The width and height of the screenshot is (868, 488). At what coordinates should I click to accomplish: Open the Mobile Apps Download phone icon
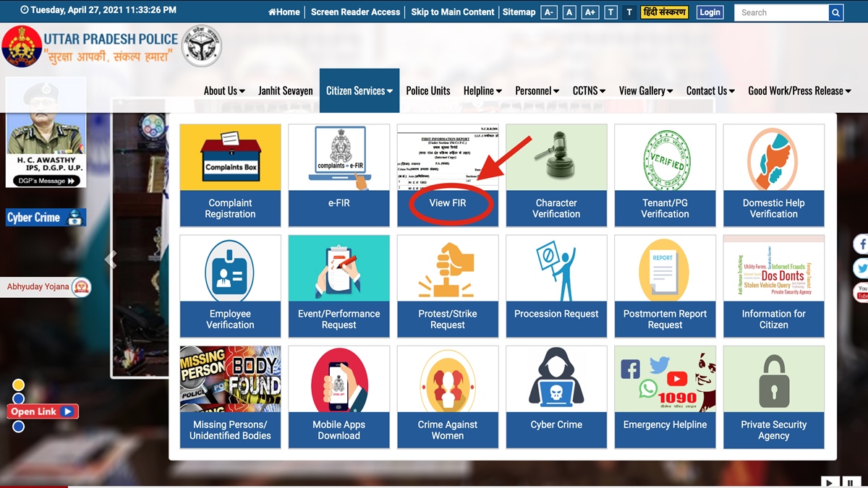click(x=339, y=379)
